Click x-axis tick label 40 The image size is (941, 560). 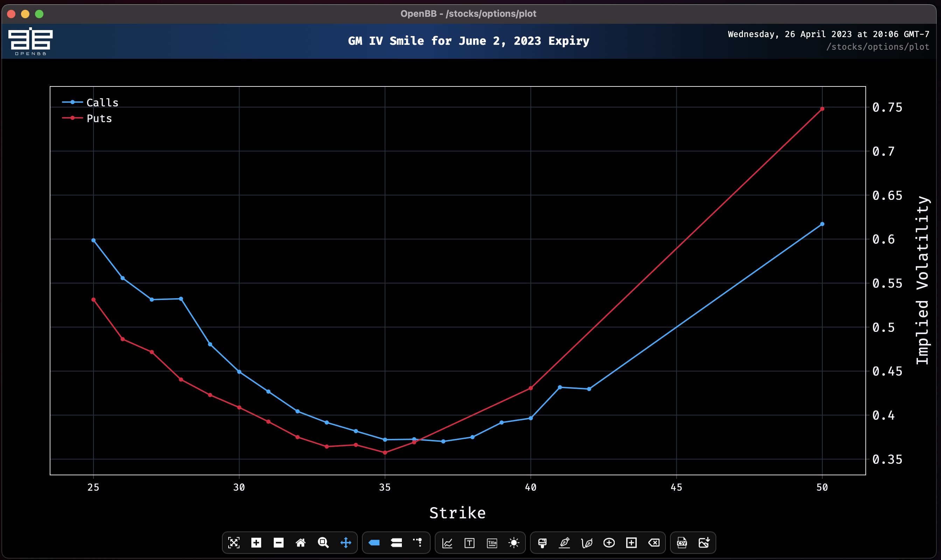pyautogui.click(x=531, y=487)
